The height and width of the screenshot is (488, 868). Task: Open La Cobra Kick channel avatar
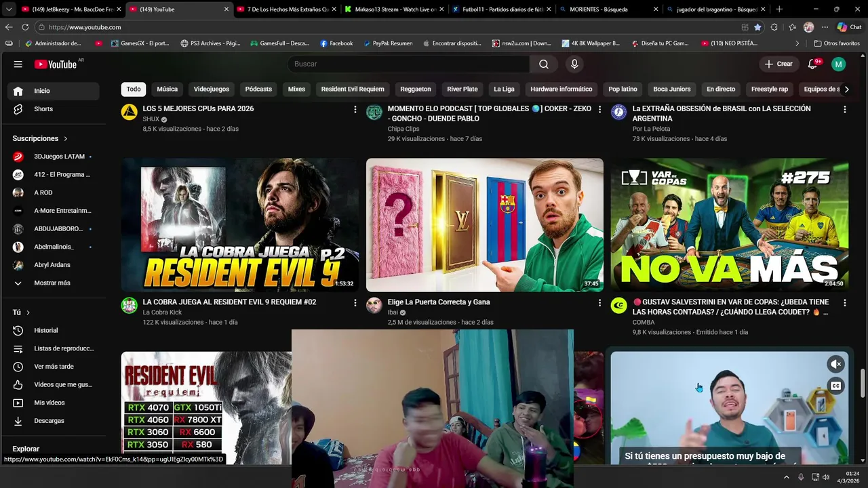(x=129, y=306)
